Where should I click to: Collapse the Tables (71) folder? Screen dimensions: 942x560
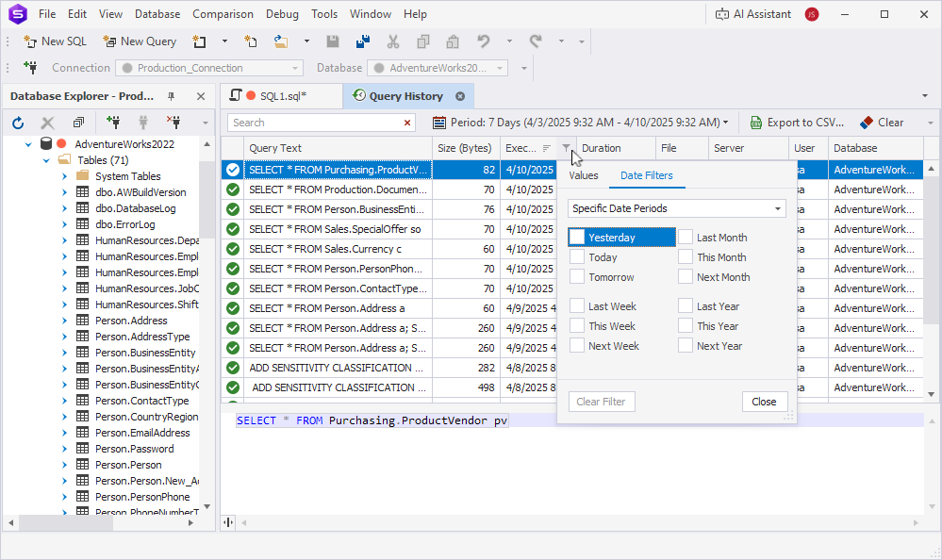(44, 161)
